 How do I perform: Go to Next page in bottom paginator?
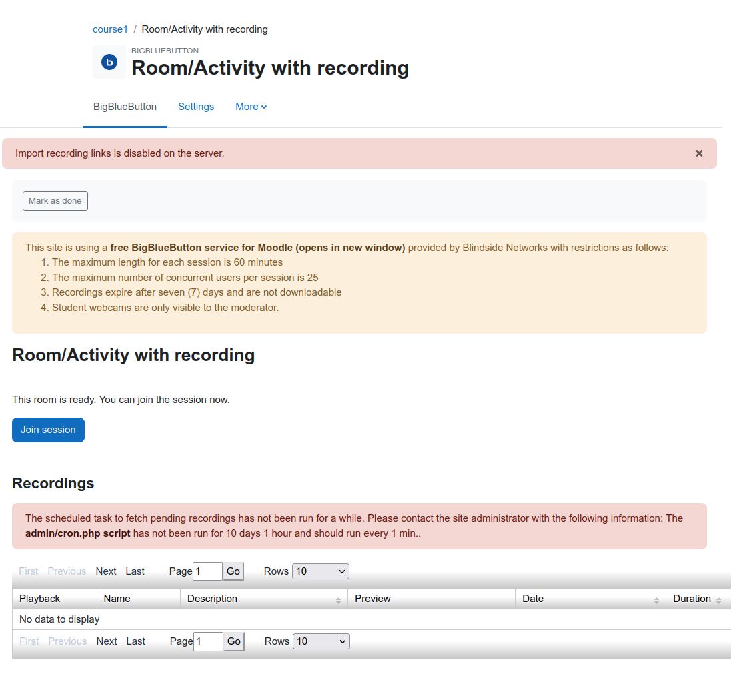(x=107, y=641)
